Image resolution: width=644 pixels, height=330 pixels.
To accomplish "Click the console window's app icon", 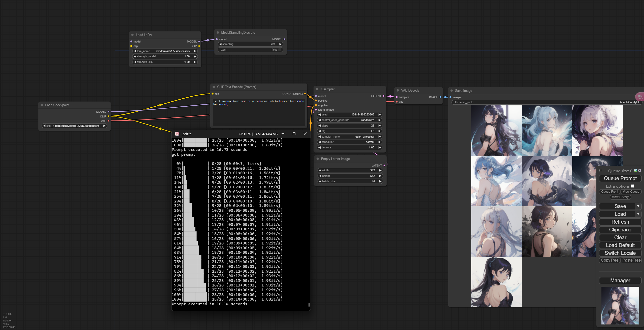I will [x=177, y=134].
